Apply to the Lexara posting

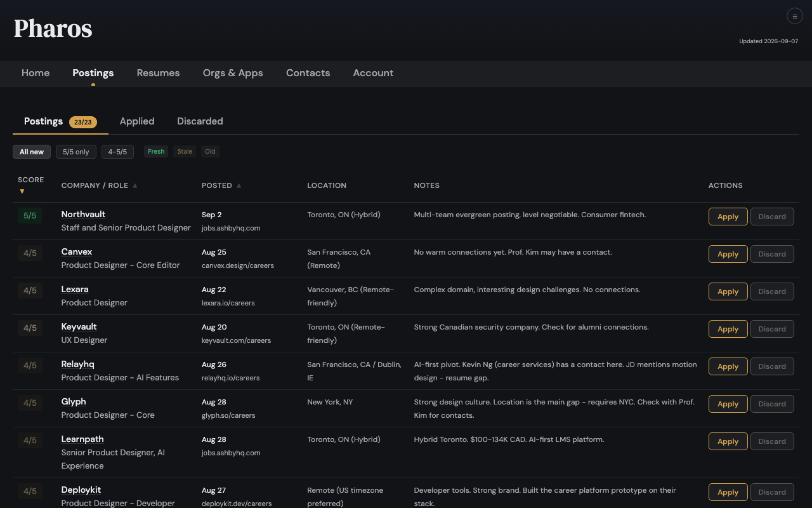pyautogui.click(x=728, y=291)
